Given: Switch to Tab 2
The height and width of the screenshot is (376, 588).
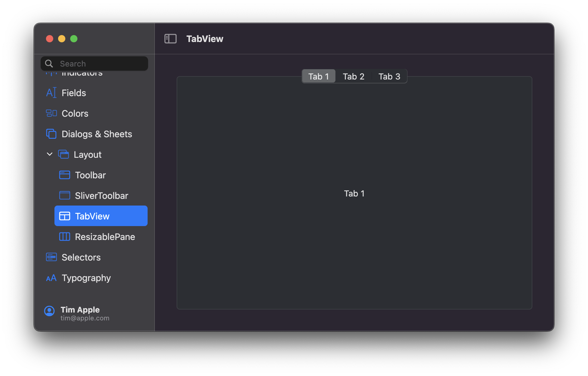Looking at the screenshot, I should (x=353, y=76).
